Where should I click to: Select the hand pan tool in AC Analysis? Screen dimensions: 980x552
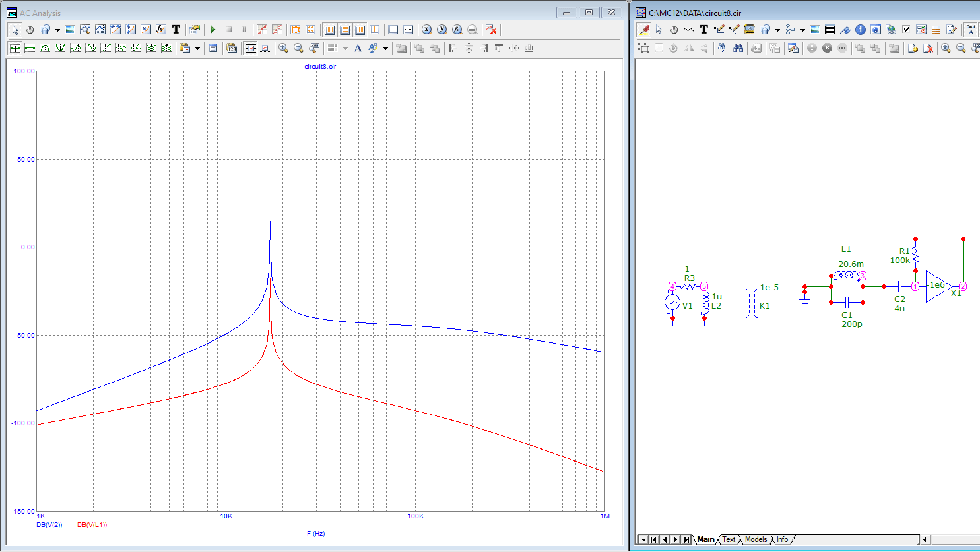click(x=30, y=30)
